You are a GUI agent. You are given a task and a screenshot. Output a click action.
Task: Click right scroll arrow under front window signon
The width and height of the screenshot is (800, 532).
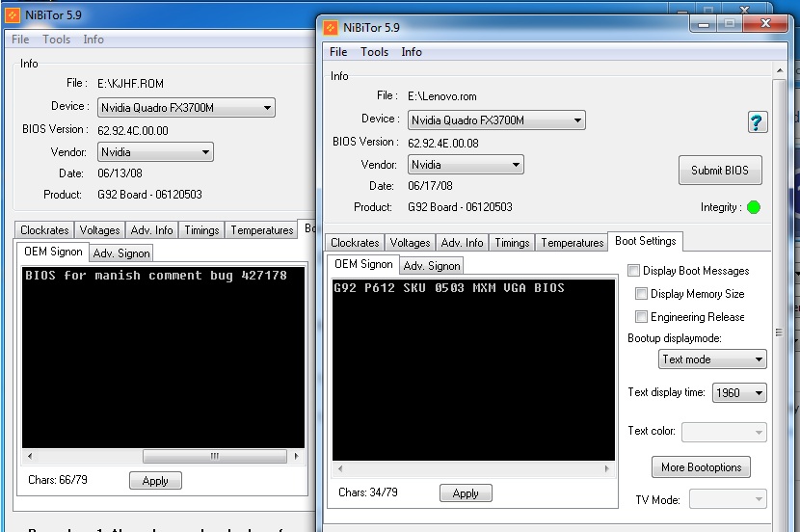click(606, 468)
